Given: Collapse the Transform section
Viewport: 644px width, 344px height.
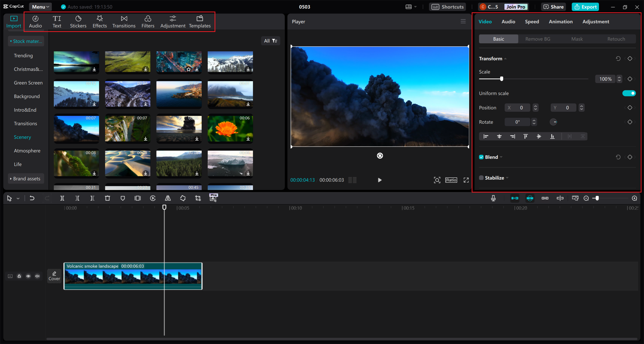Looking at the screenshot, I should coord(505,58).
